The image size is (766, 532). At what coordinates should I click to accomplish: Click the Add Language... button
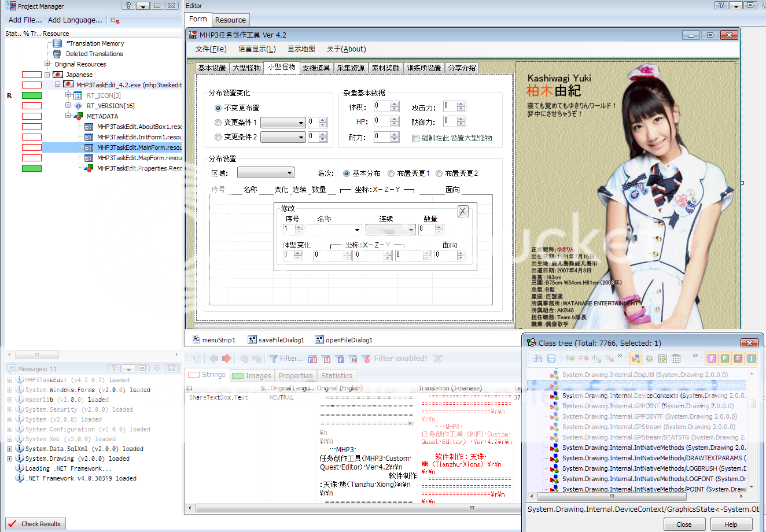[x=75, y=20]
